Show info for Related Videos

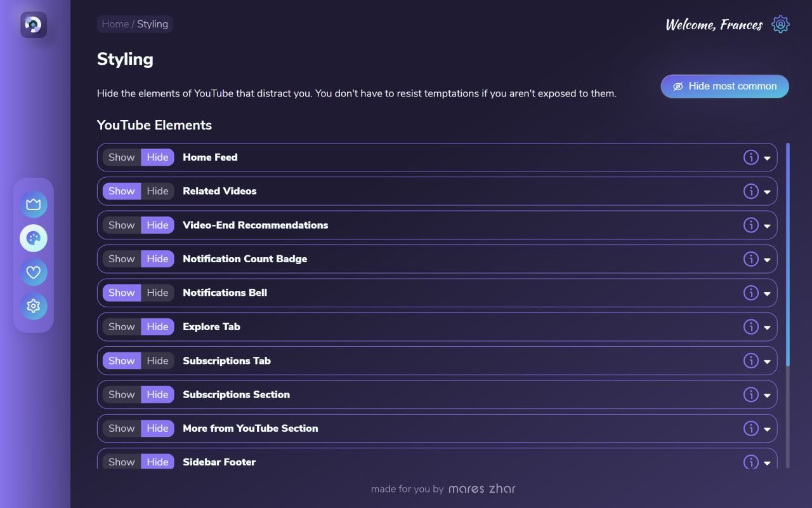pyautogui.click(x=751, y=191)
